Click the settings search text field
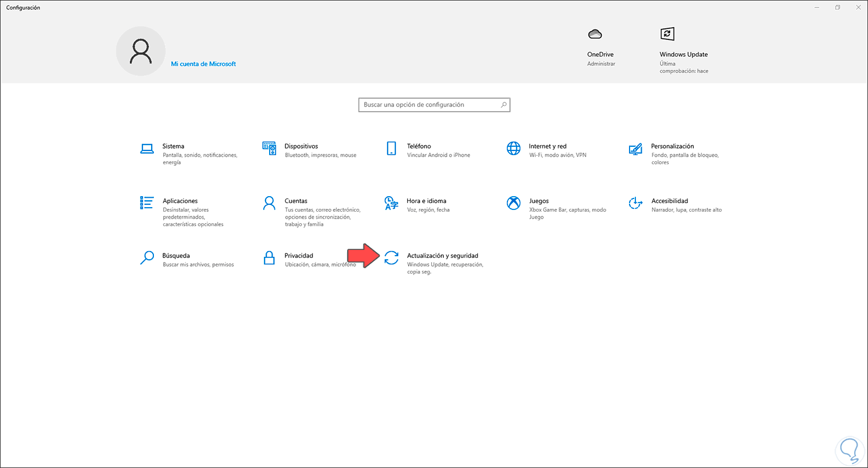This screenshot has width=868, height=468. [428, 105]
